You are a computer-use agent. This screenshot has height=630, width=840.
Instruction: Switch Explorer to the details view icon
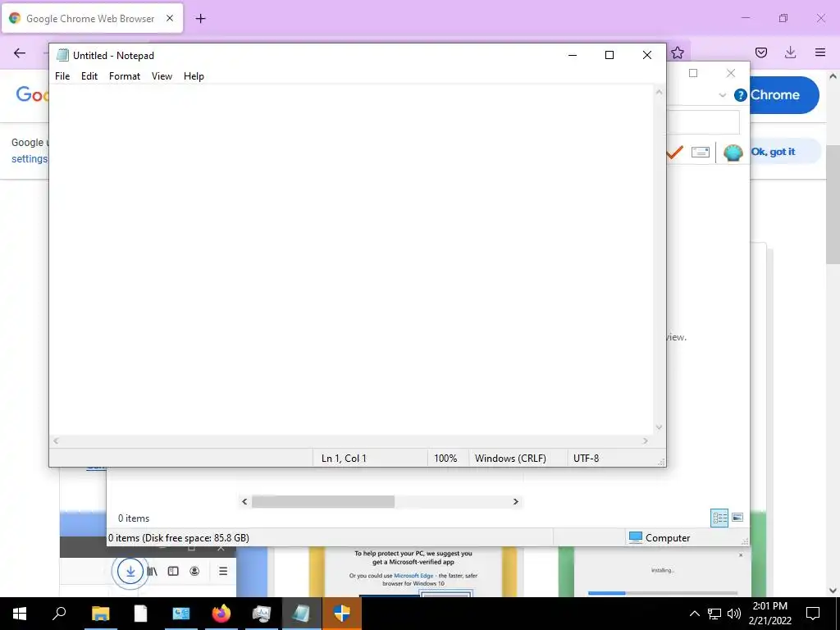[719, 518]
